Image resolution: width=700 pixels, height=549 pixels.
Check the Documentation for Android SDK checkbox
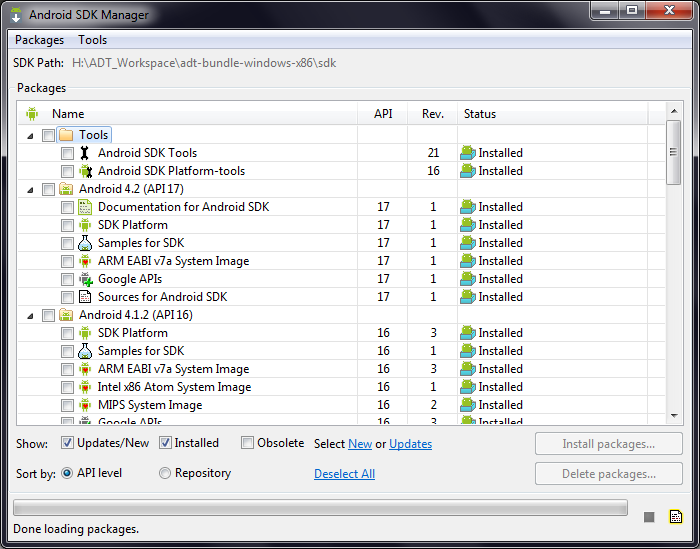click(x=67, y=208)
